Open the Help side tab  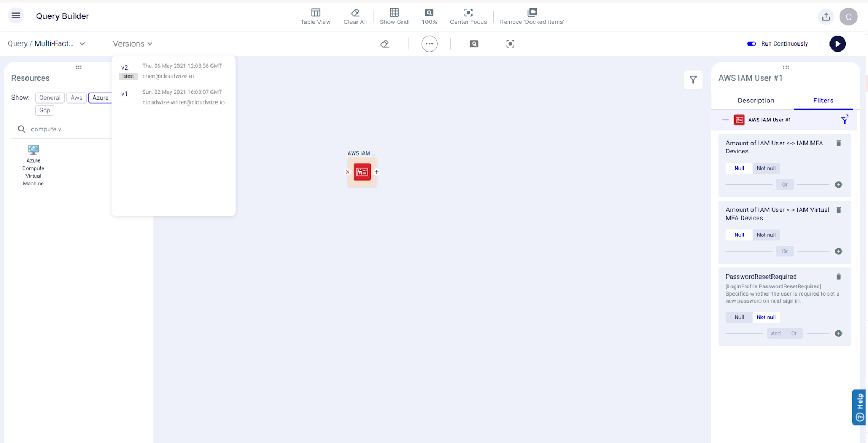coord(859,407)
